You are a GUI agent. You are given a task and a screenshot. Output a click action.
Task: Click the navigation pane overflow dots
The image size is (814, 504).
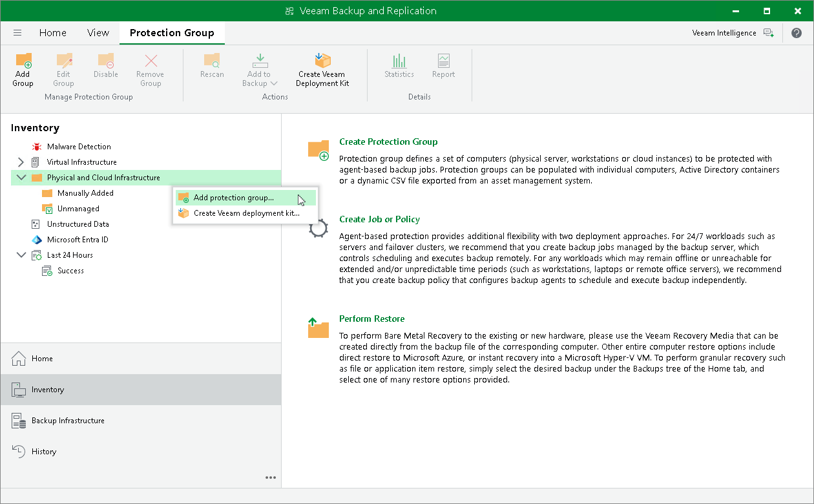(271, 478)
